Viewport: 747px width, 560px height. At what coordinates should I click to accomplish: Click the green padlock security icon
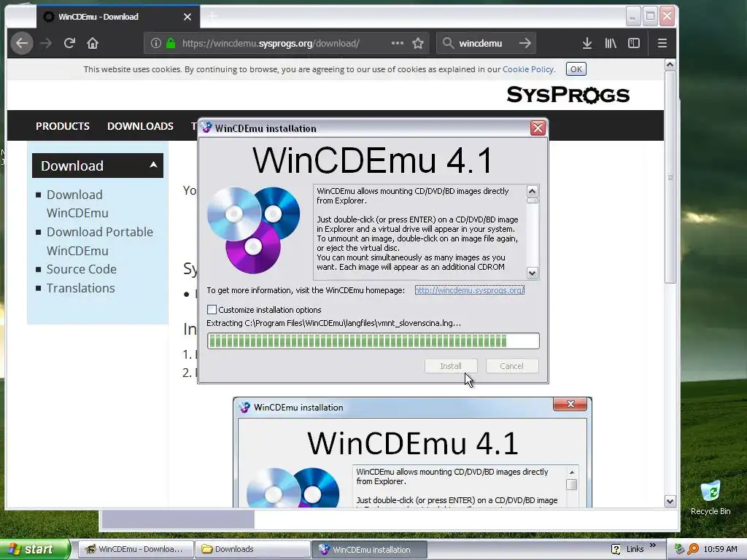pyautogui.click(x=171, y=43)
